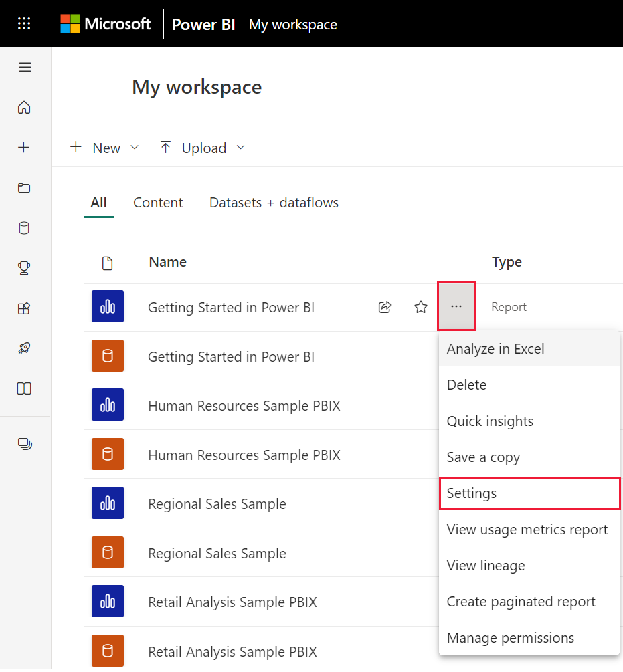Viewport: 623px width, 672px height.
Task: Sort by the Name column header
Action: (168, 262)
